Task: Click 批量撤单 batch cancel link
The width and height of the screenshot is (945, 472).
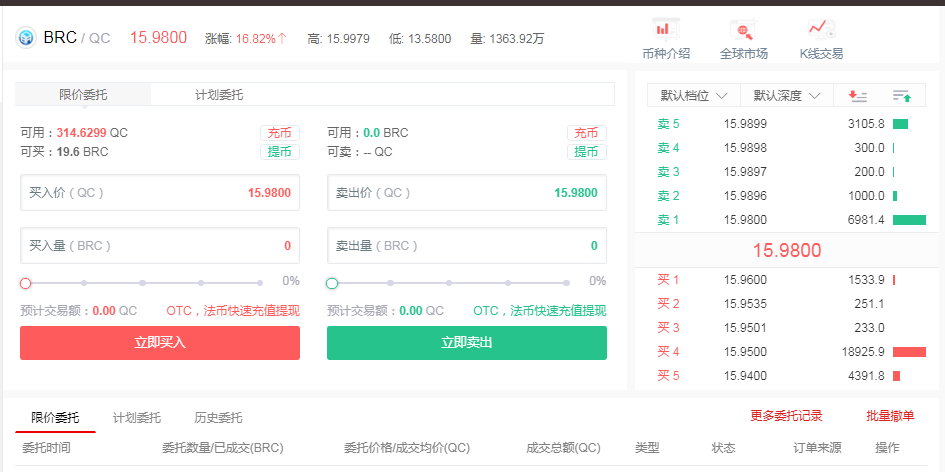Action: [890, 415]
